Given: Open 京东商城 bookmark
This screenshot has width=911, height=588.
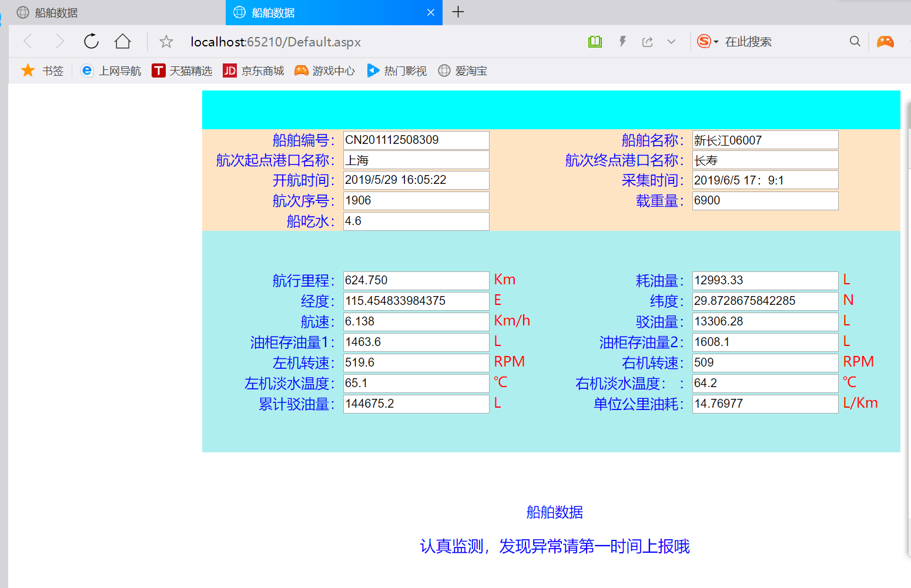Looking at the screenshot, I should [x=253, y=71].
